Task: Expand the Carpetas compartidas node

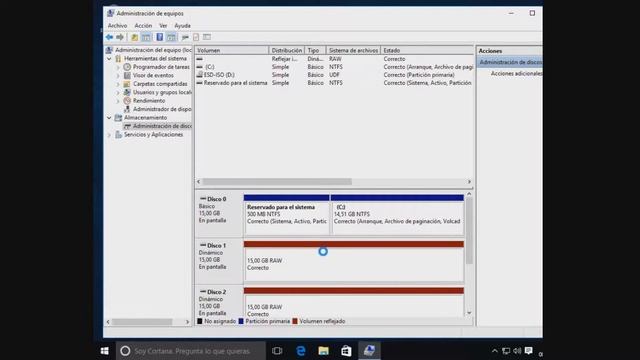Action: click(x=118, y=84)
